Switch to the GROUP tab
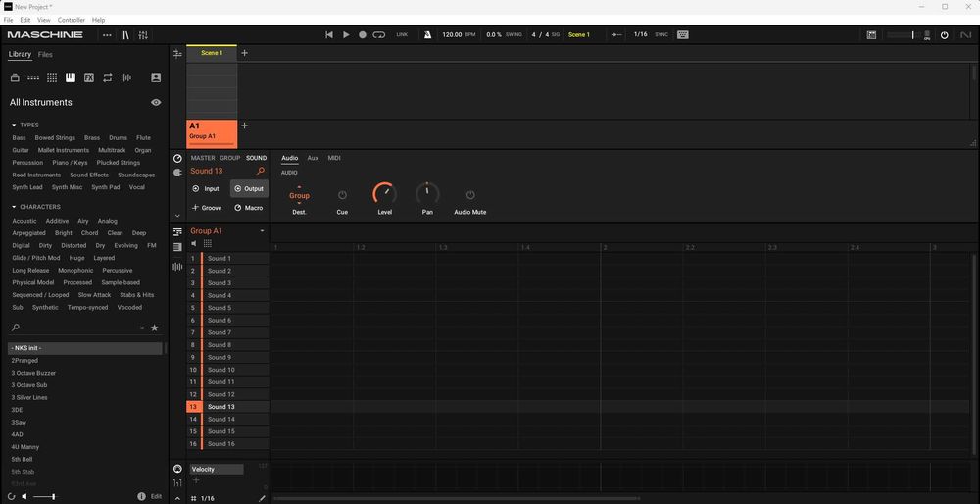 [230, 158]
